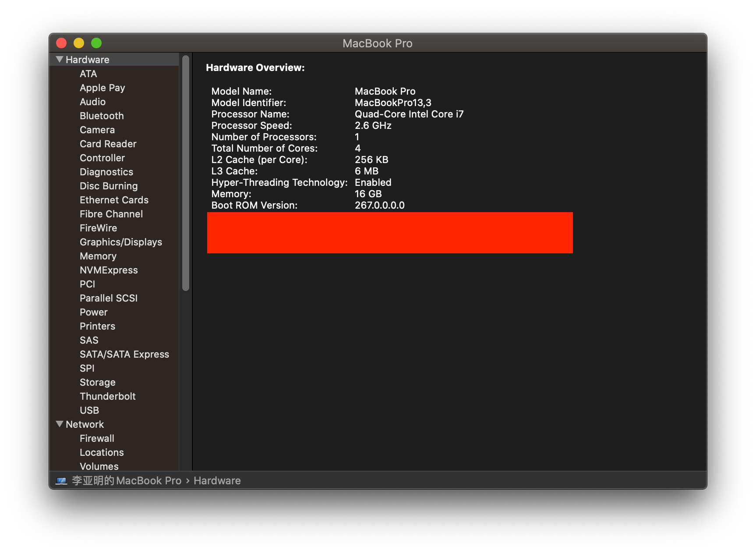Open Network Locations entry
Image resolution: width=756 pixels, height=554 pixels.
tap(102, 452)
